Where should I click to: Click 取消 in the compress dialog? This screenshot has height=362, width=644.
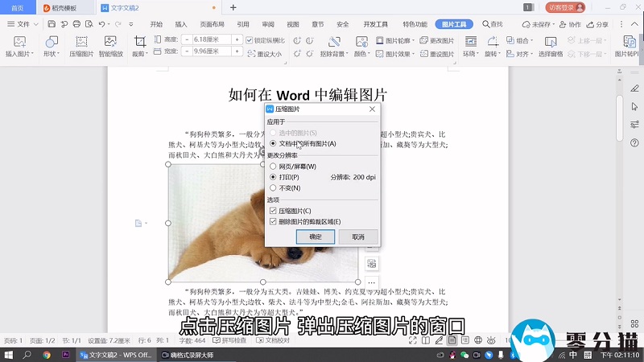358,237
